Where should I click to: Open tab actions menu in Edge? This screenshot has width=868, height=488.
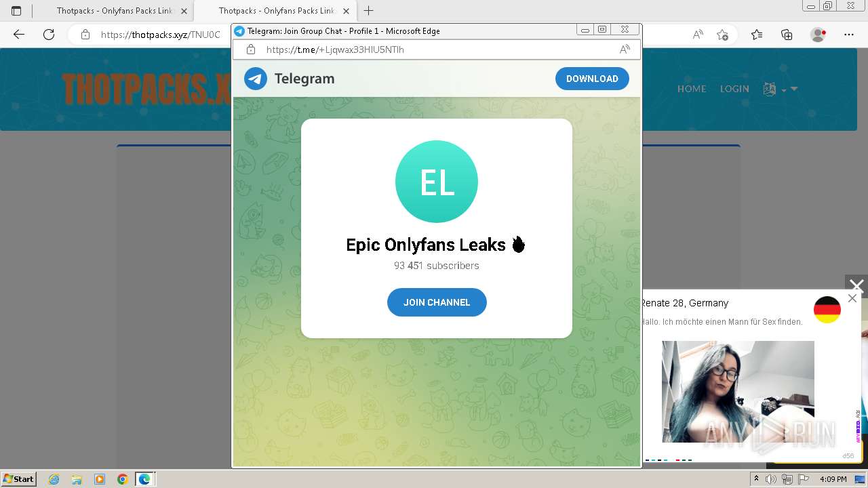click(x=16, y=11)
